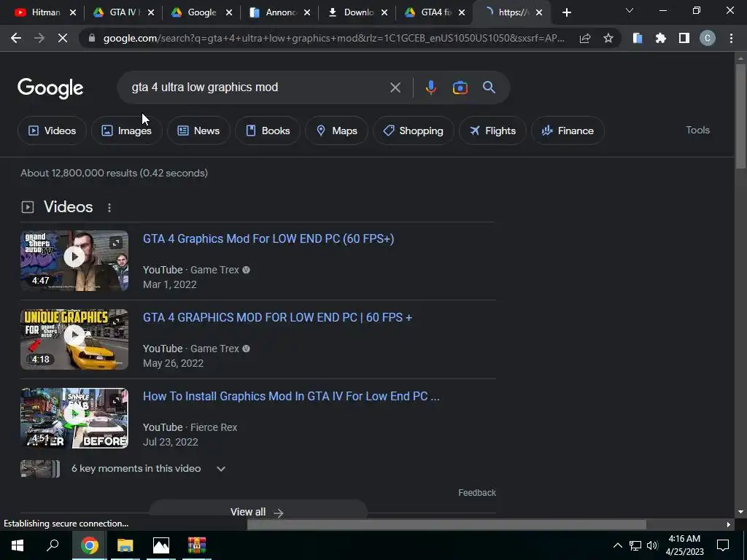The height and width of the screenshot is (560, 747).
Task: Go back with the browser back arrow
Action: tap(16, 38)
